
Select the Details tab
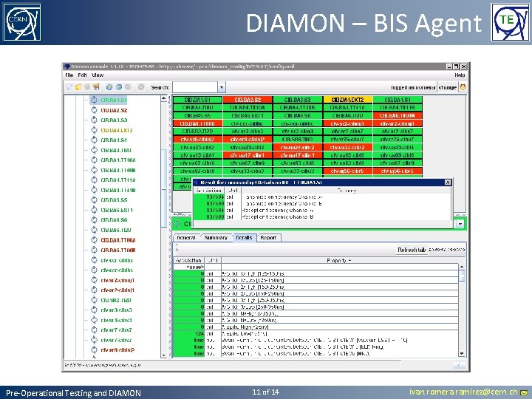click(x=245, y=237)
